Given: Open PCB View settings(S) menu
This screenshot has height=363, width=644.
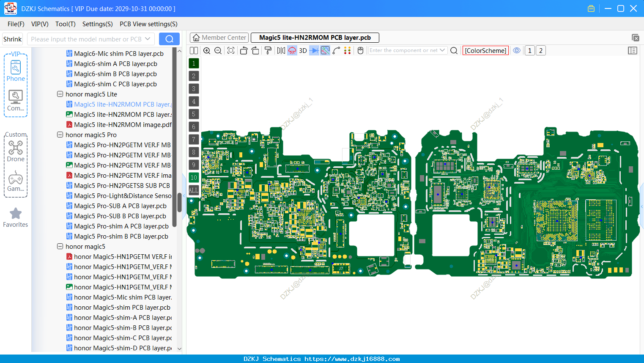Looking at the screenshot, I should 148,24.
